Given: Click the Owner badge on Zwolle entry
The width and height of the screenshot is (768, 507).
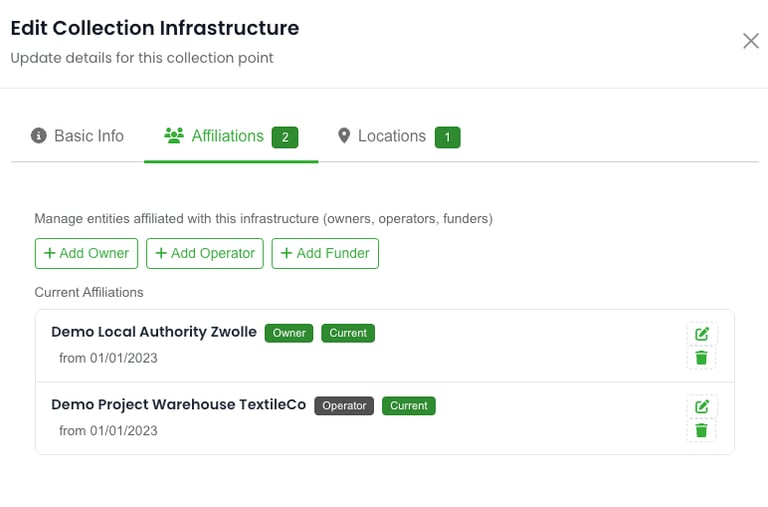Looking at the screenshot, I should click(x=289, y=333).
